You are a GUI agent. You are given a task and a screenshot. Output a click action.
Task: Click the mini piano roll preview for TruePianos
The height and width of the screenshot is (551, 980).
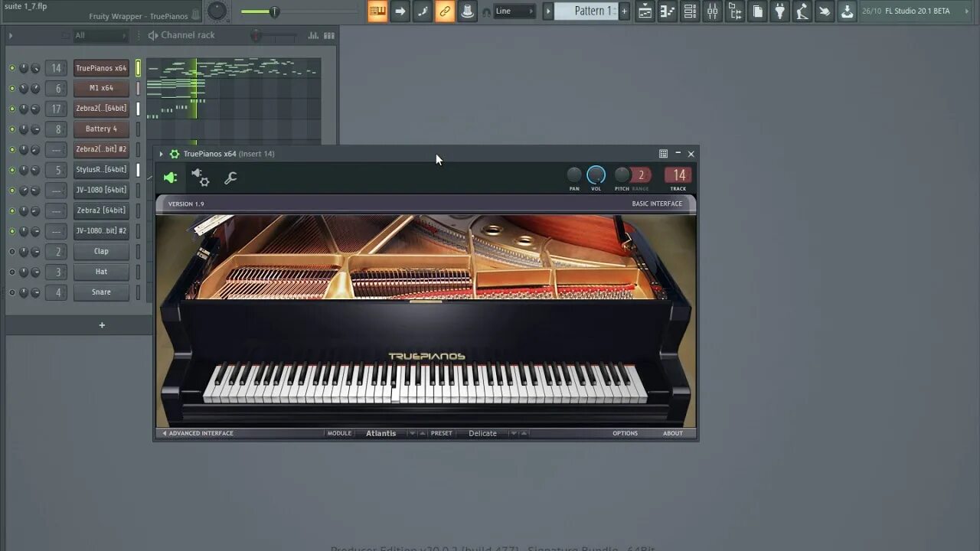pos(234,68)
